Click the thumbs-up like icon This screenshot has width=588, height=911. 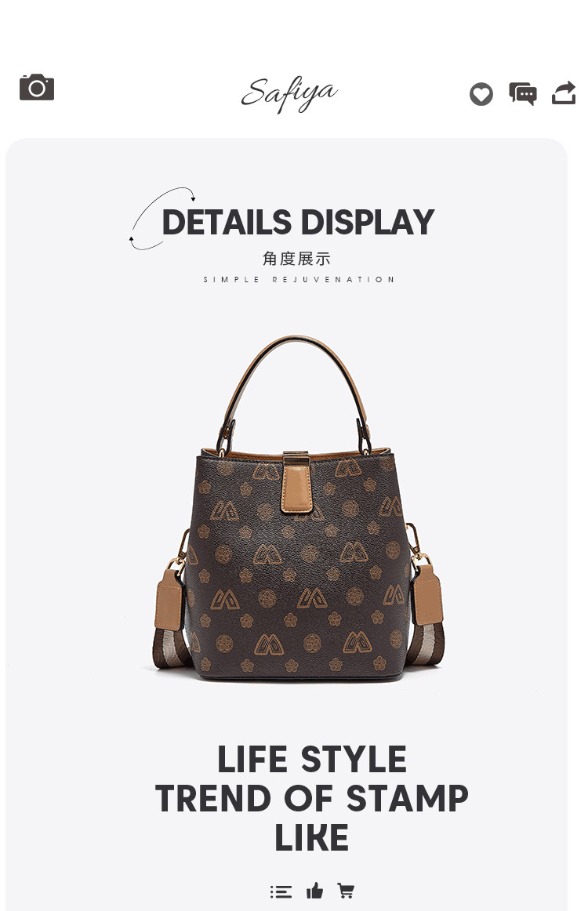point(314,890)
